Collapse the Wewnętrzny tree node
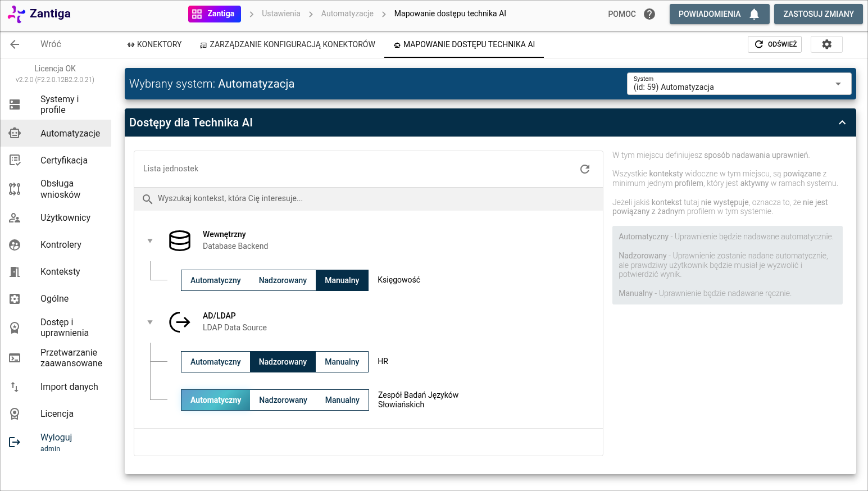The height and width of the screenshot is (491, 868). click(150, 240)
